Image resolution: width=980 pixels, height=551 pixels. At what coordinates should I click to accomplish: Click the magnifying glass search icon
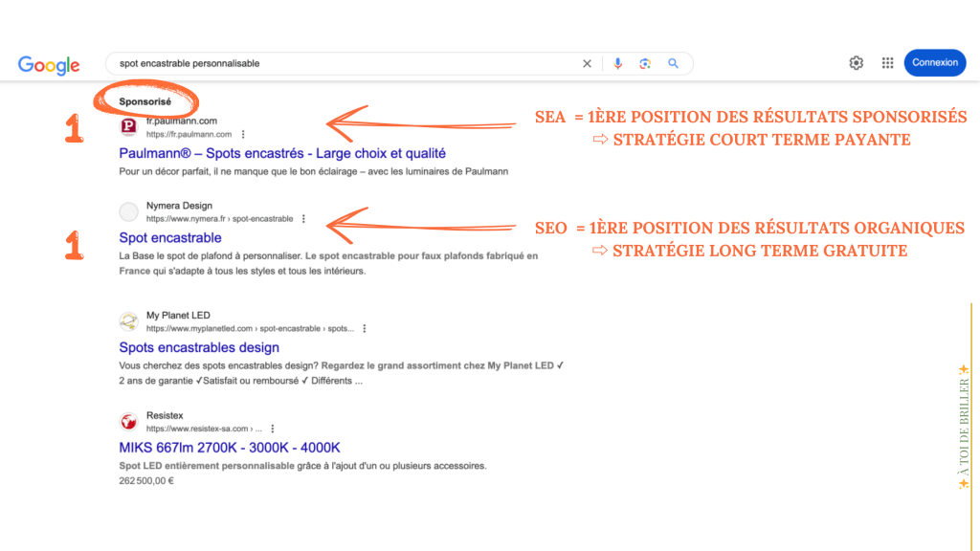coord(674,63)
